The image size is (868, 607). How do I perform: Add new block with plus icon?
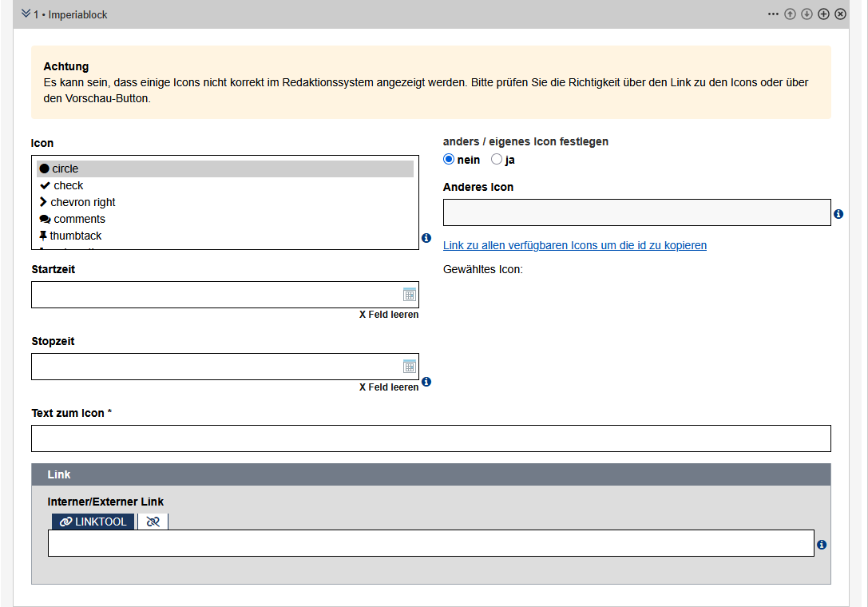(x=823, y=14)
